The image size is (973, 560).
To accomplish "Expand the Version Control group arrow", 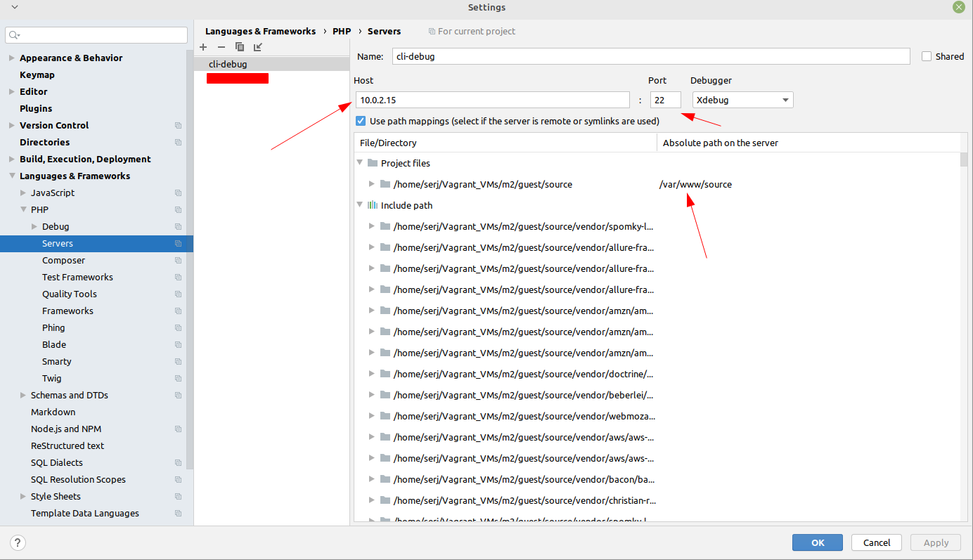I will pyautogui.click(x=12, y=126).
